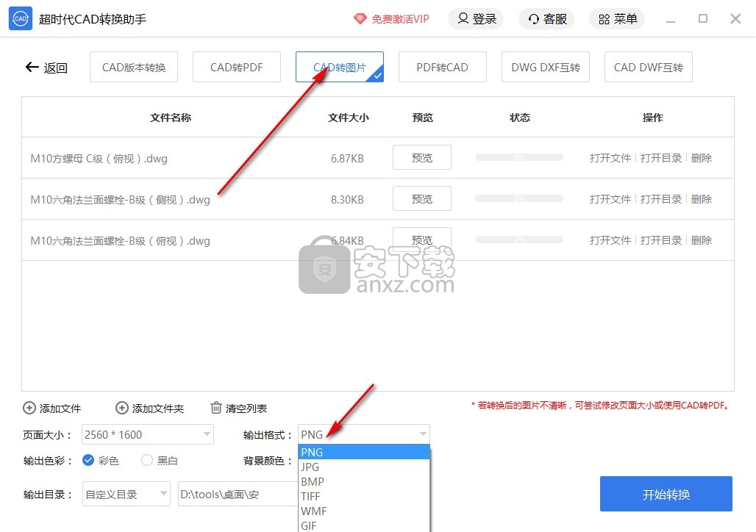Click the login user icon

[x=463, y=18]
